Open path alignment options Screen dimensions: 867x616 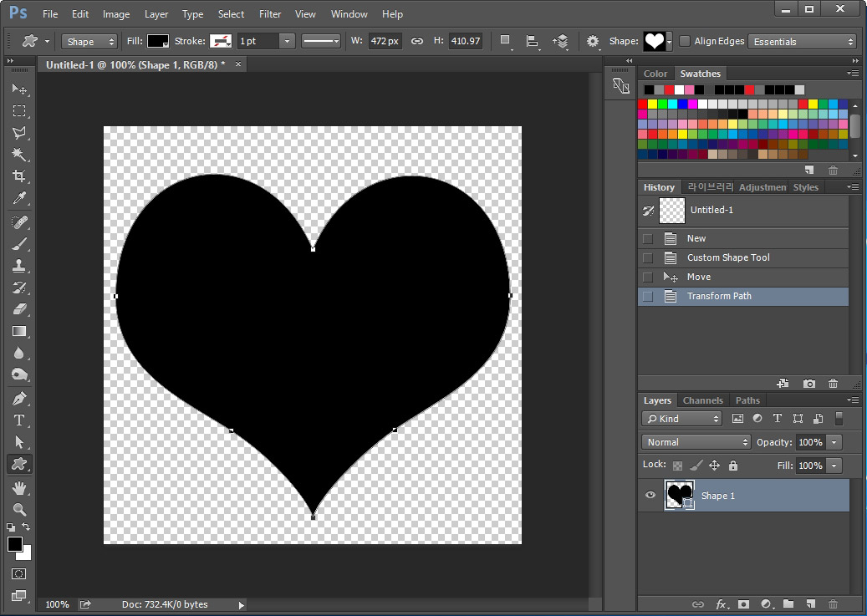532,42
